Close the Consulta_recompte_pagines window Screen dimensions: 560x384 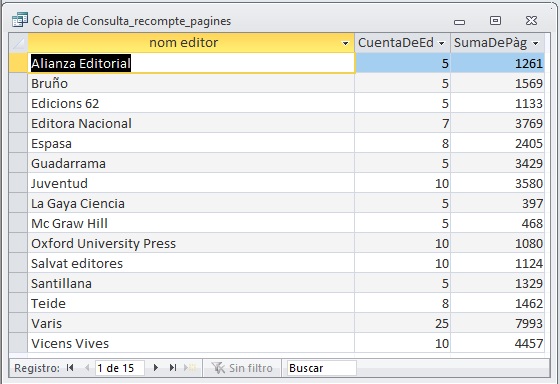point(531,20)
